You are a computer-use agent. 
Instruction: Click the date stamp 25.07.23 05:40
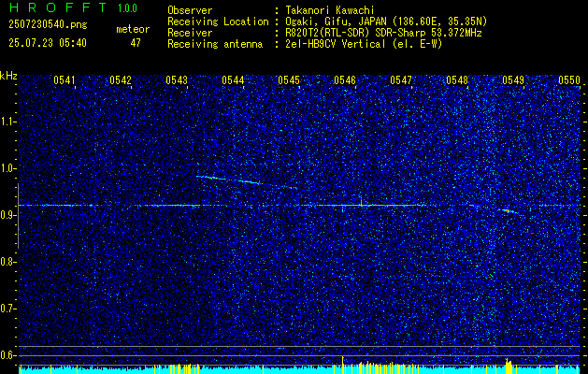48,43
